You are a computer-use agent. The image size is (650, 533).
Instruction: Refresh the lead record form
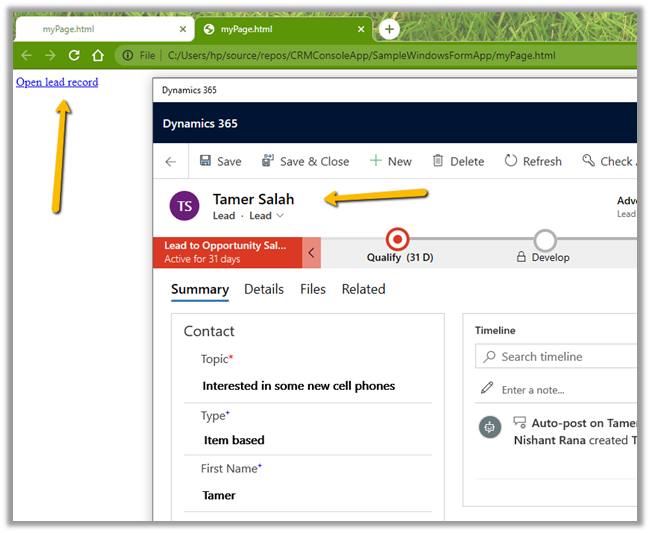pos(533,161)
